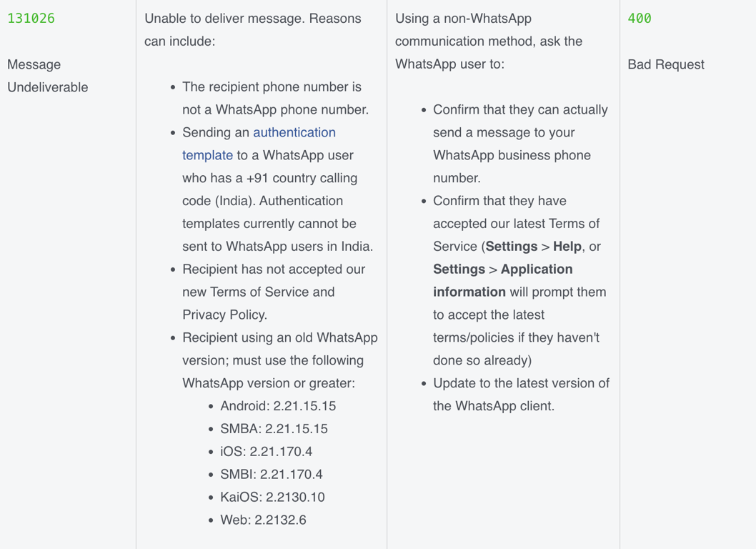Image resolution: width=756 pixels, height=549 pixels.
Task: Click the 400 HTTP status code
Action: pos(640,19)
